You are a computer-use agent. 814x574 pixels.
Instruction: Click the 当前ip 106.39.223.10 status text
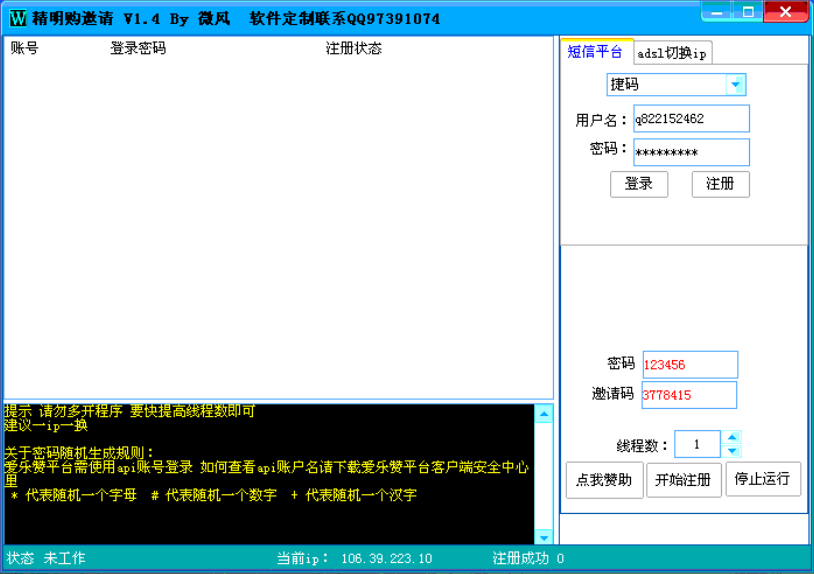(354, 558)
